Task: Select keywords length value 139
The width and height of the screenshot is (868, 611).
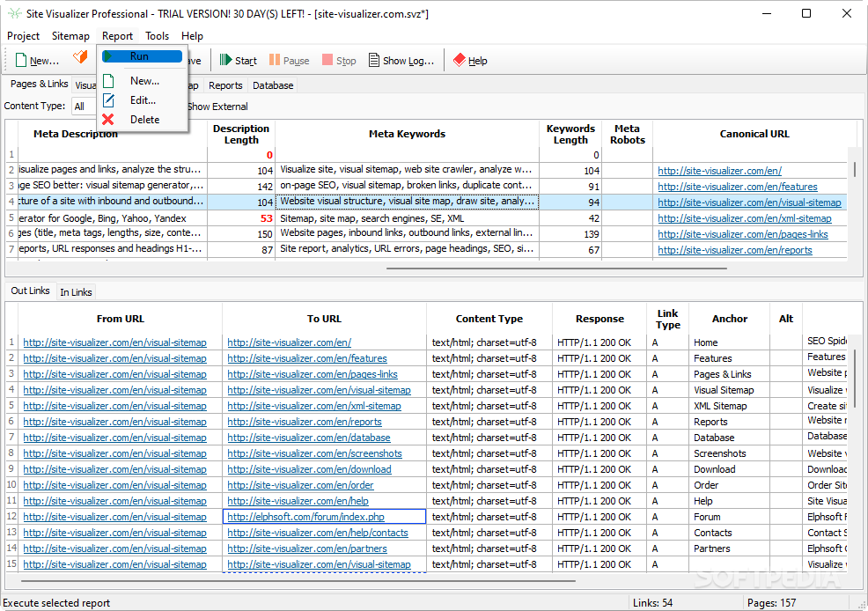Action: [x=570, y=235]
